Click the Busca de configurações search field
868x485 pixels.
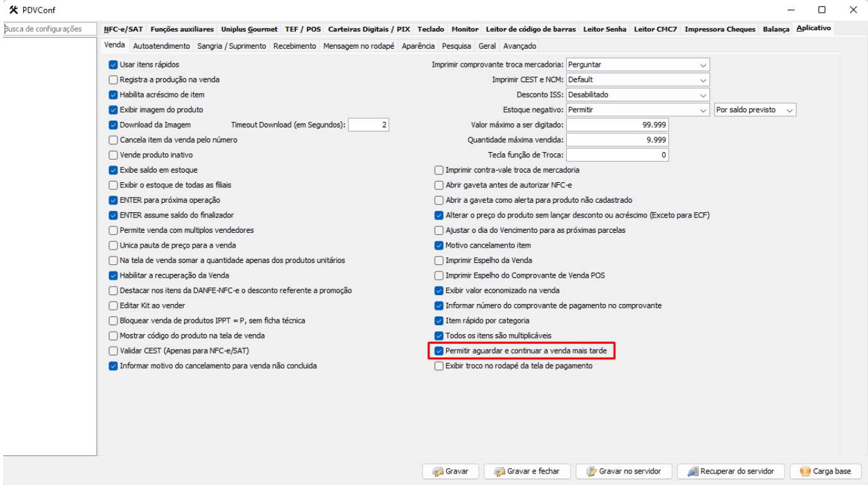click(49, 29)
